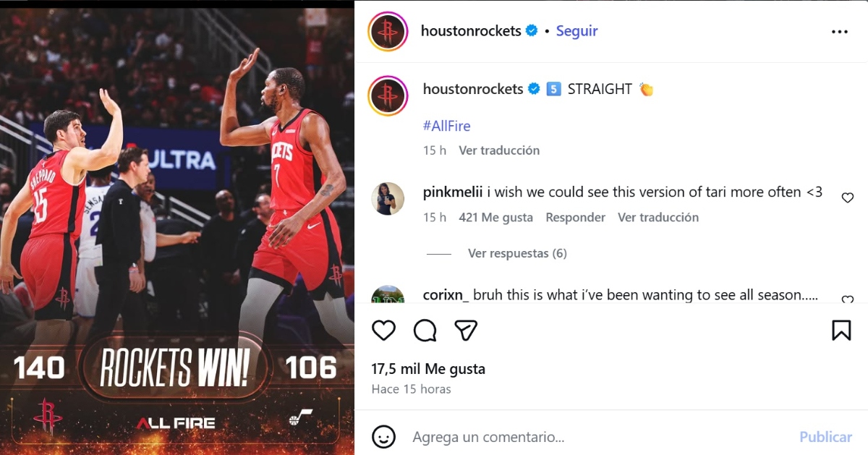Like the post with the heart icon
Image resolution: width=868 pixels, height=455 pixels.
point(383,331)
